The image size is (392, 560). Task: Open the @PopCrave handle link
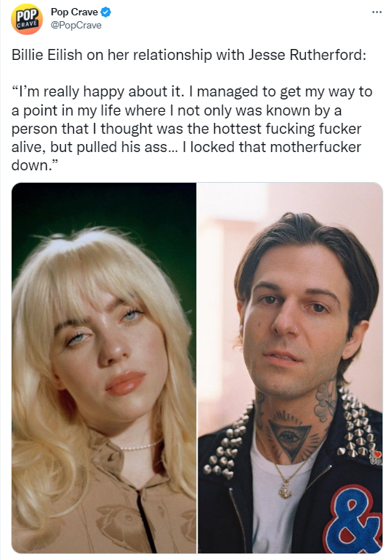(76, 26)
